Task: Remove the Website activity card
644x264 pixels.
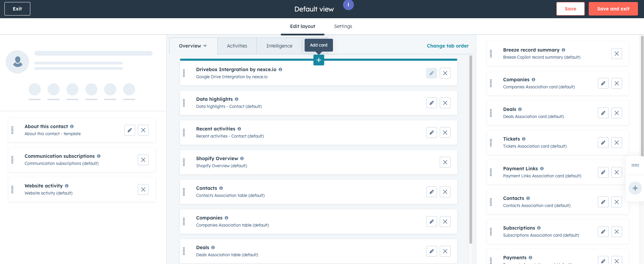Action: (143, 189)
